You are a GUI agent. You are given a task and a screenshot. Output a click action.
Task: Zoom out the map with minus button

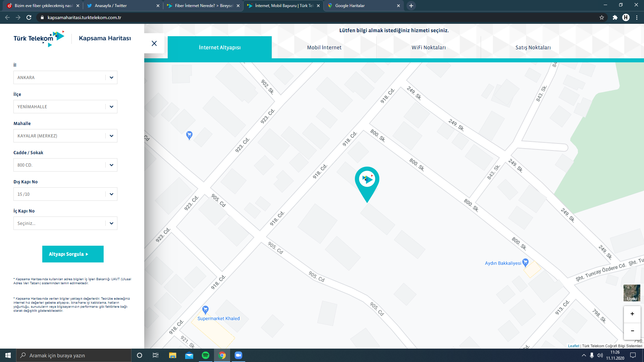(632, 331)
